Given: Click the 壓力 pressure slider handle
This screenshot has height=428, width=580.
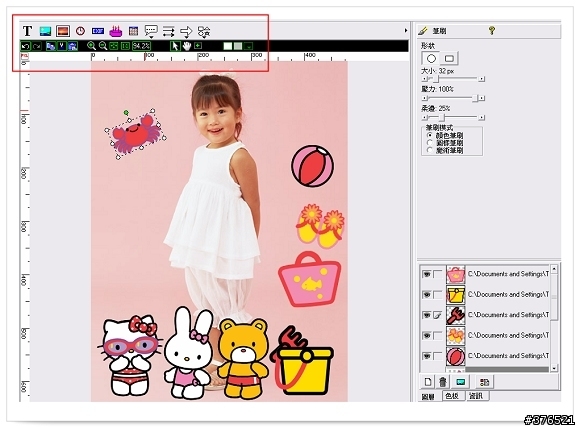Looking at the screenshot, I should click(x=476, y=98).
